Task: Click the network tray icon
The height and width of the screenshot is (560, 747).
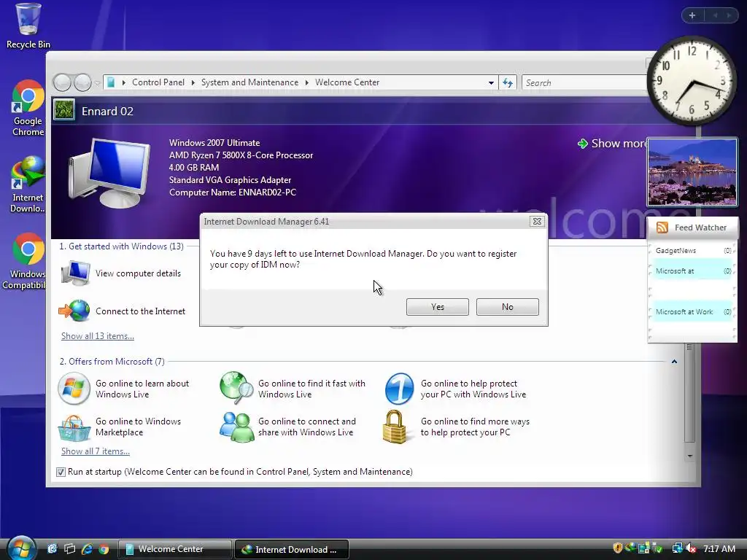Action: point(677,548)
